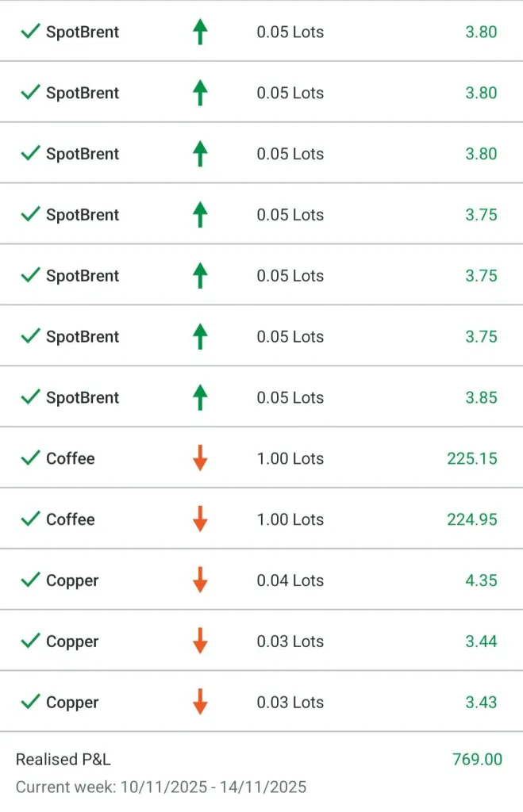Click the checkmark beside the SpotBrent 3.85 trade
The height and width of the screenshot is (812, 523).
click(30, 396)
